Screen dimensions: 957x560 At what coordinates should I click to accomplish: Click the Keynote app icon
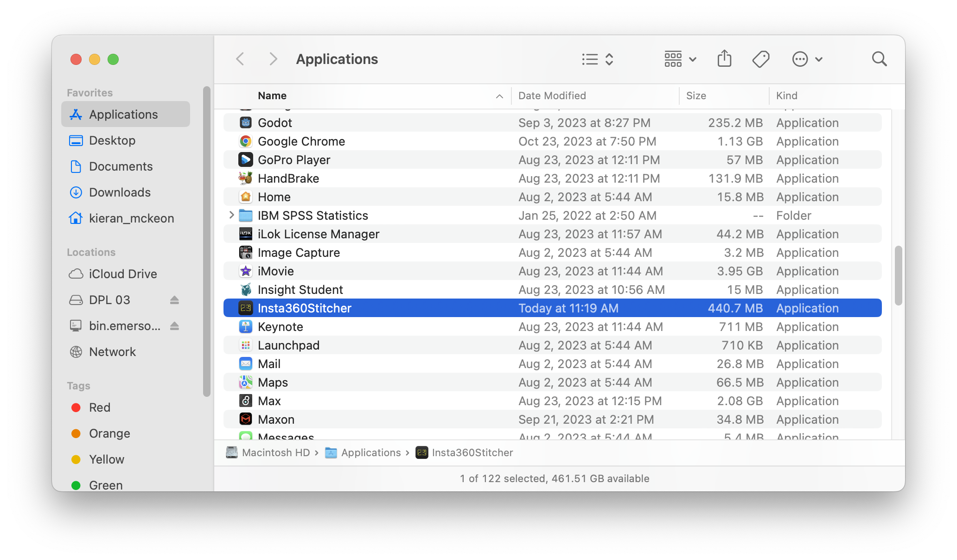245,326
